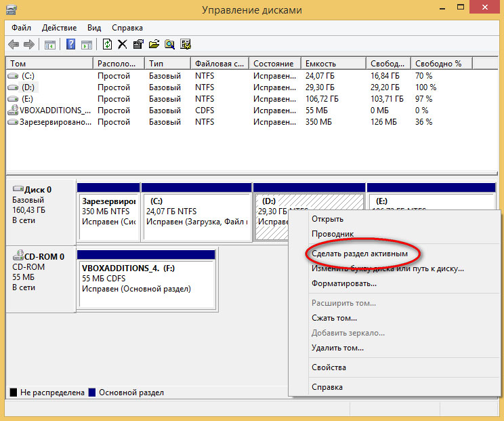Open Свойства from the context menu

click(329, 367)
